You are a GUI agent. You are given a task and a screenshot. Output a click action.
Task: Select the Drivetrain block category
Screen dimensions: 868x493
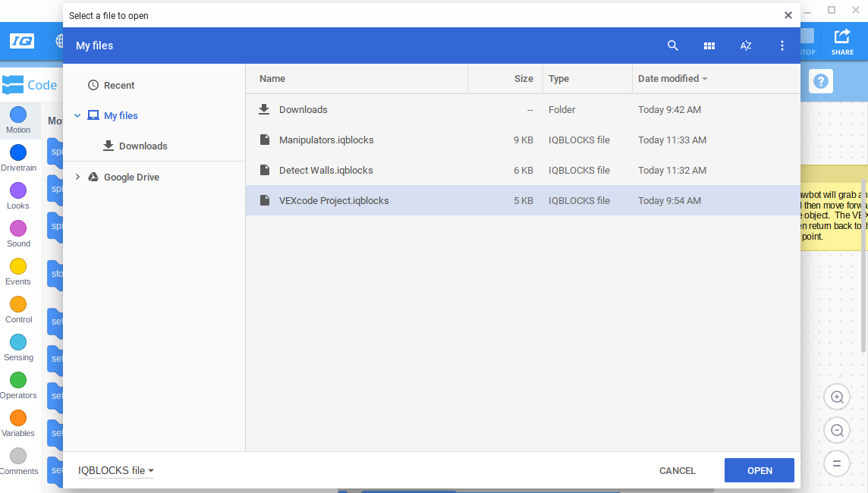(x=18, y=158)
